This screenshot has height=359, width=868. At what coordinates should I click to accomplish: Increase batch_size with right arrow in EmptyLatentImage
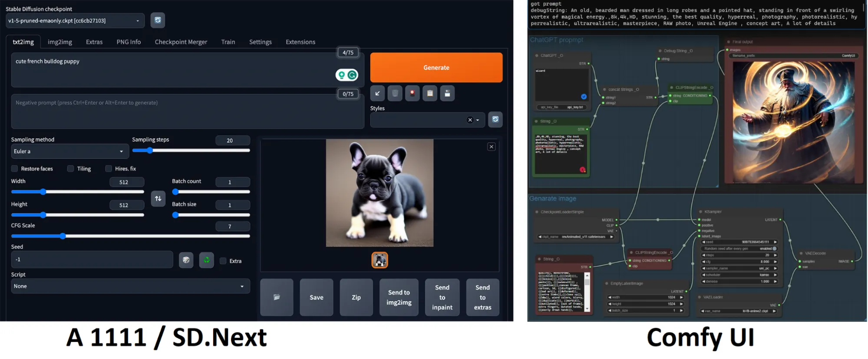[681, 310]
